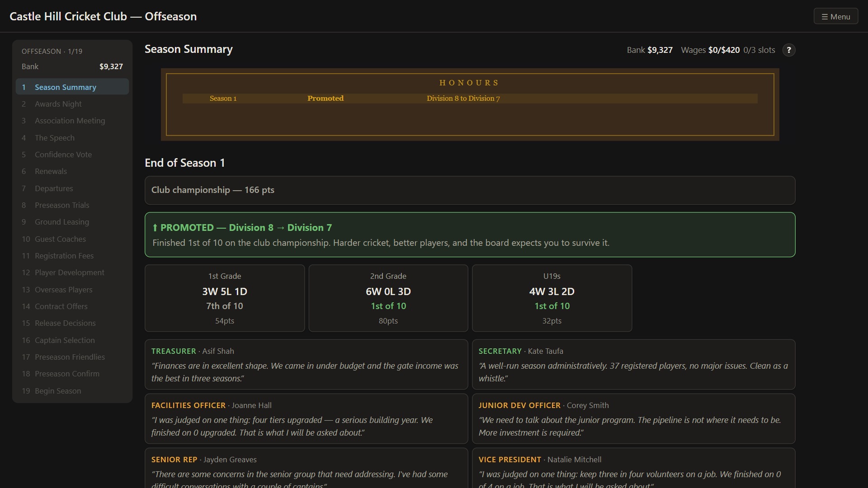Open Ground Leasing step
This screenshot has width=868, height=488.
tap(72, 222)
